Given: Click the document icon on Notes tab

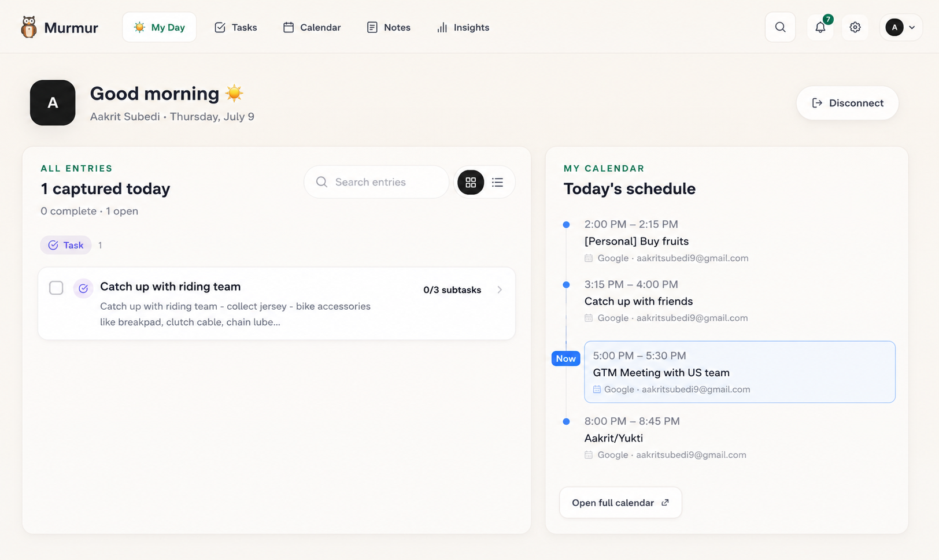Looking at the screenshot, I should 372,27.
